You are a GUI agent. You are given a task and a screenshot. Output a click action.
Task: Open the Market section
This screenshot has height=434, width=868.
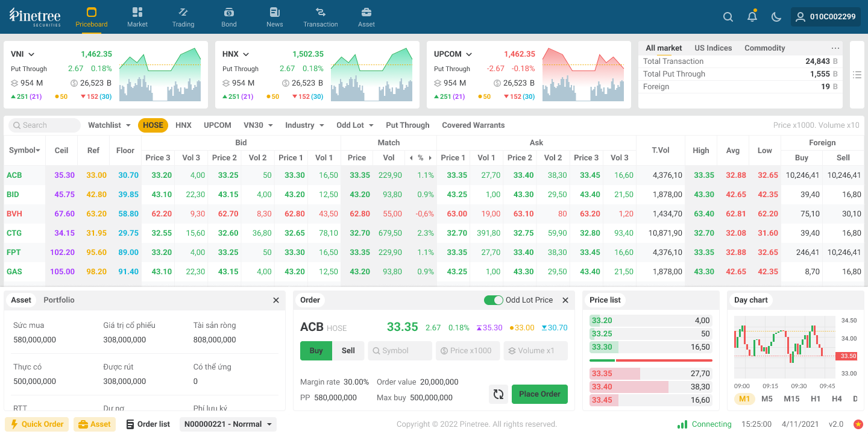137,17
